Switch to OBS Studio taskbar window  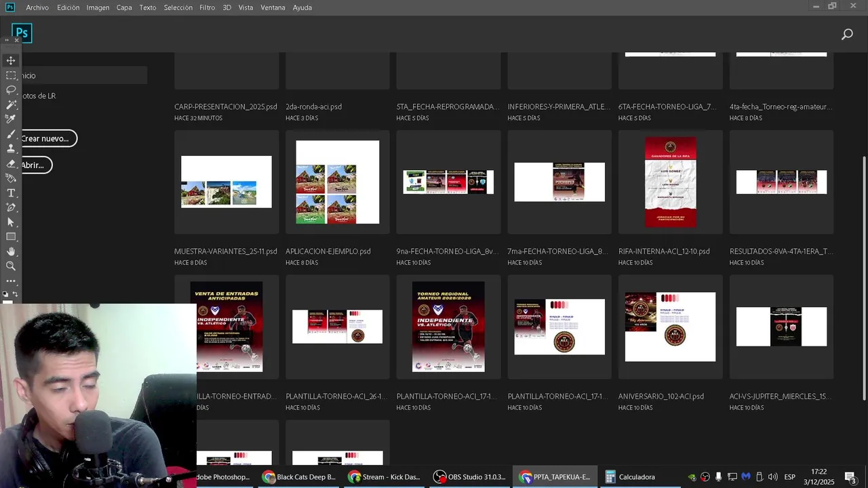[470, 477]
